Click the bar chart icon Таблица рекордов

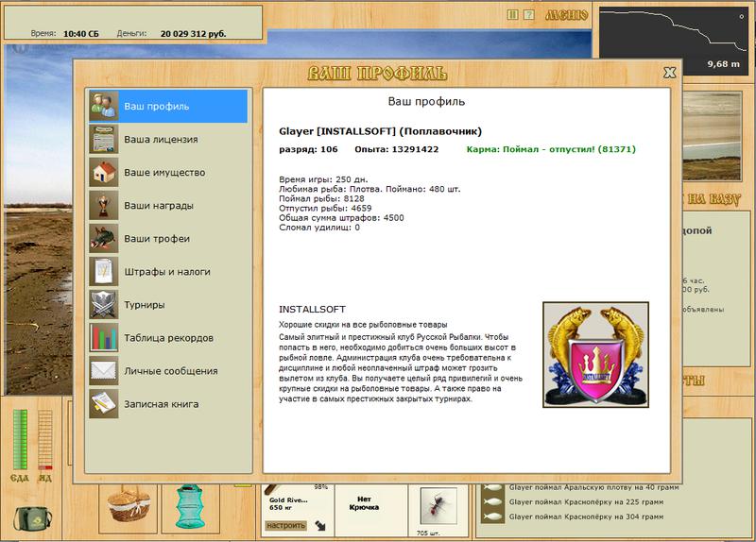point(103,338)
